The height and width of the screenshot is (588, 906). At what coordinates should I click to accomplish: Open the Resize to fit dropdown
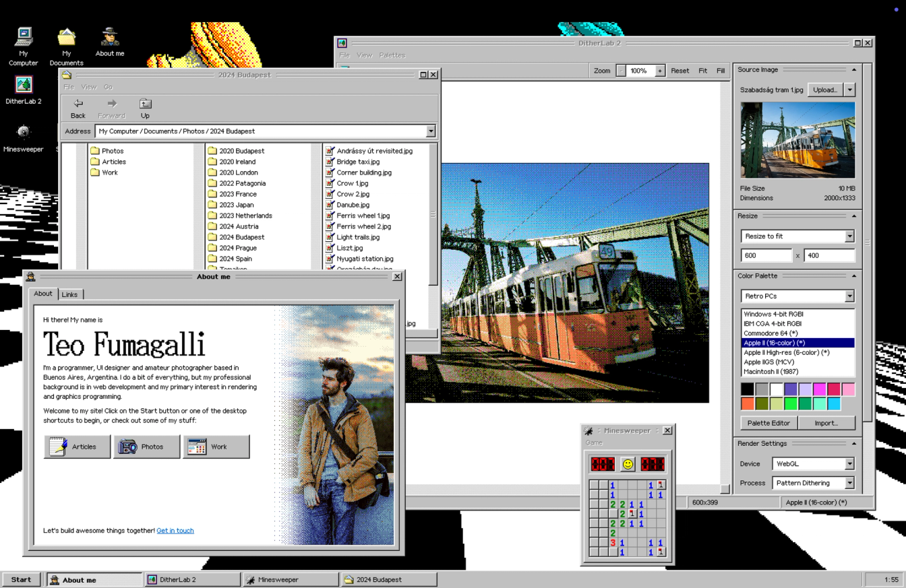(x=849, y=236)
